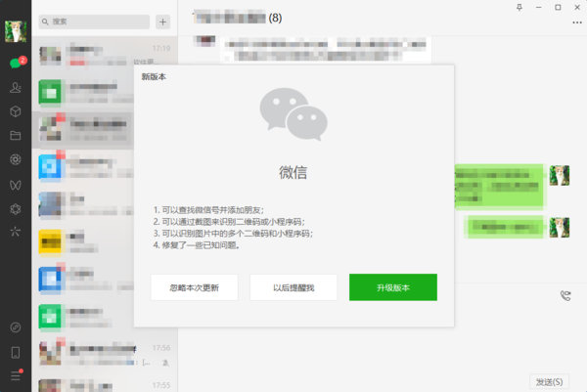Click the phone icon in the sidebar
587x392 pixels.
tap(16, 352)
